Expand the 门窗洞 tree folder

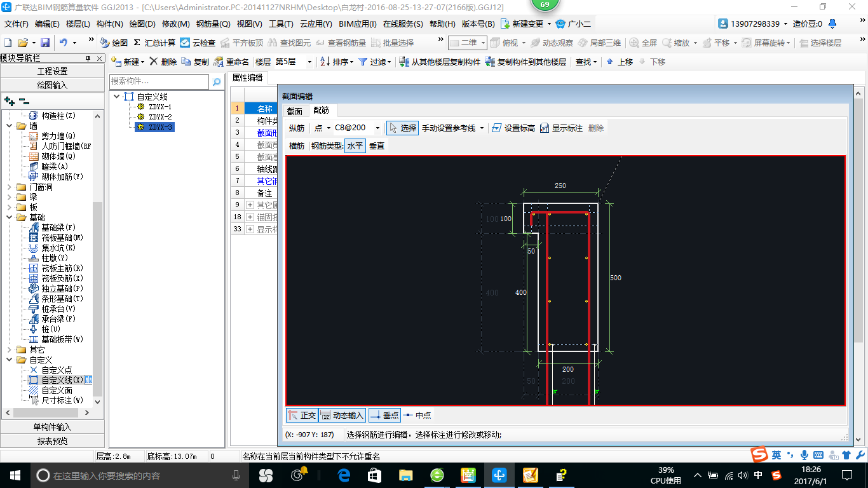[10, 187]
